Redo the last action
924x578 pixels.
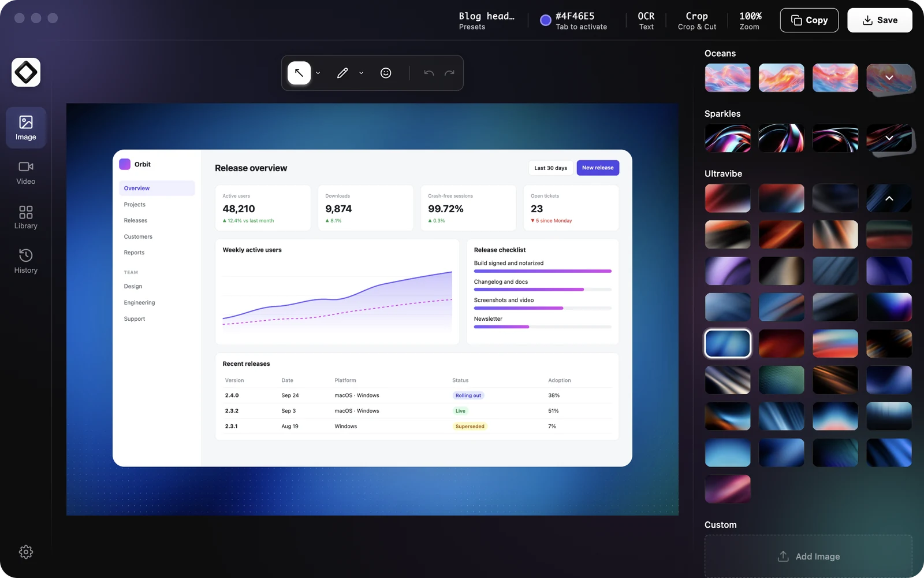(449, 73)
